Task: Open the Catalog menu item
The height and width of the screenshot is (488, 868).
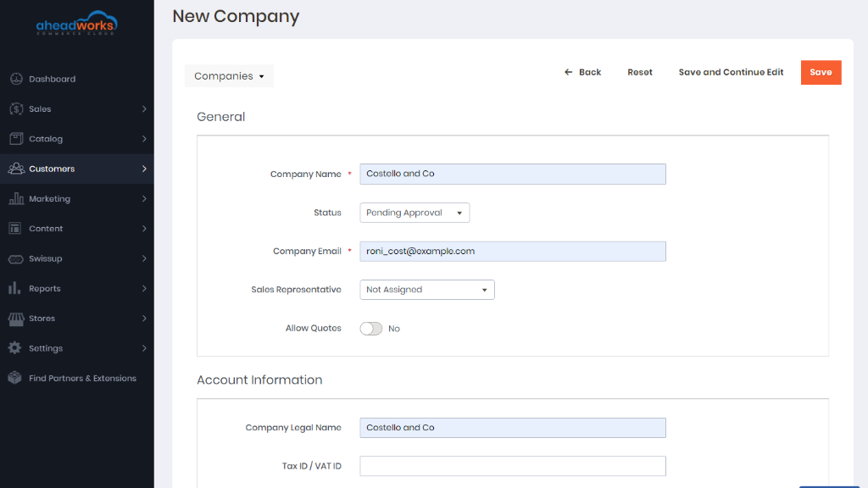Action: click(x=77, y=139)
